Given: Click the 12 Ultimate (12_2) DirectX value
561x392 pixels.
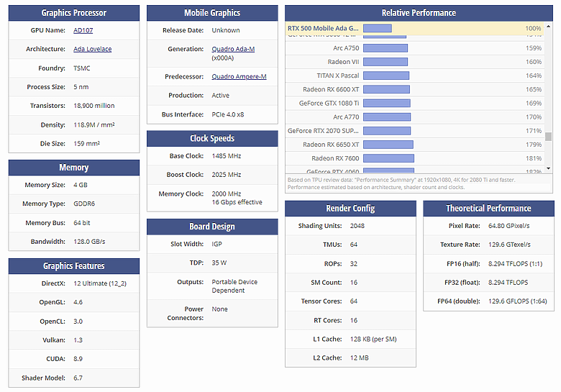Looking at the screenshot, I should tap(100, 283).
